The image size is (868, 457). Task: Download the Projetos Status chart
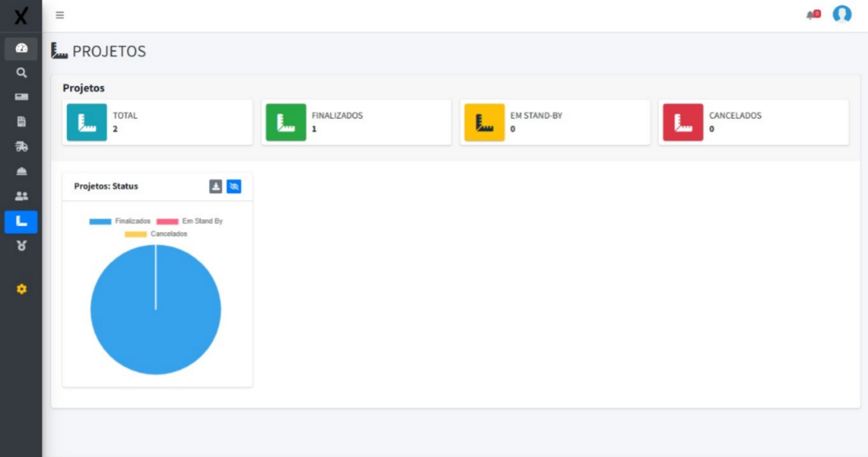click(x=214, y=186)
